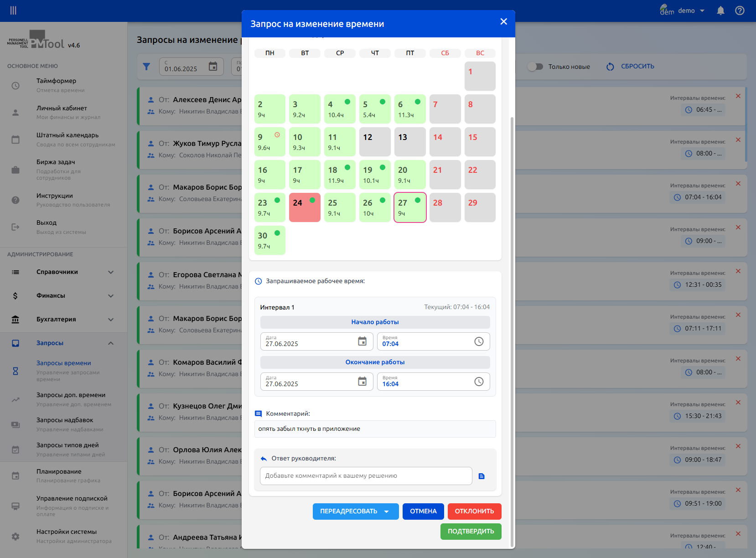This screenshot has height=558, width=756.
Task: Delete request with interval 07:04 - 16:04
Action: (738, 184)
